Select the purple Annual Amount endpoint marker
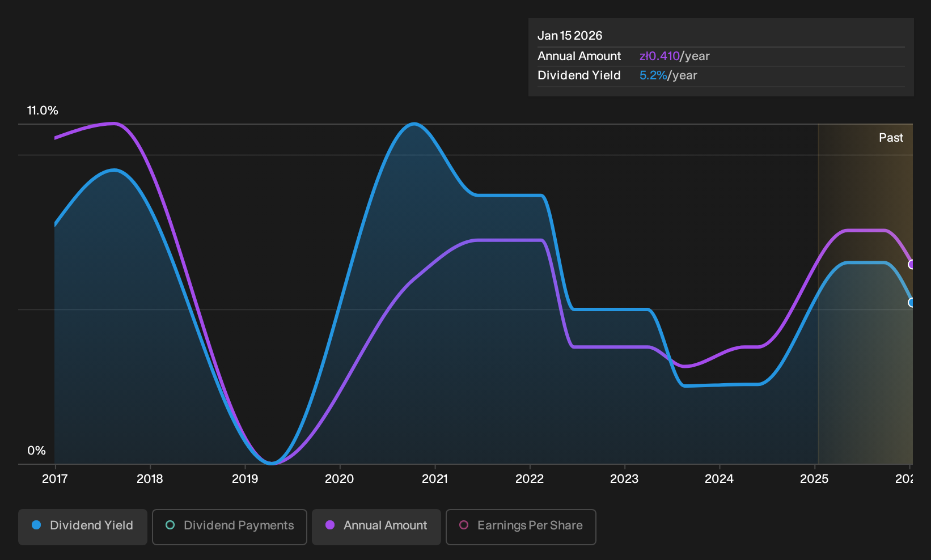Image resolution: width=931 pixels, height=560 pixels. pos(912,265)
